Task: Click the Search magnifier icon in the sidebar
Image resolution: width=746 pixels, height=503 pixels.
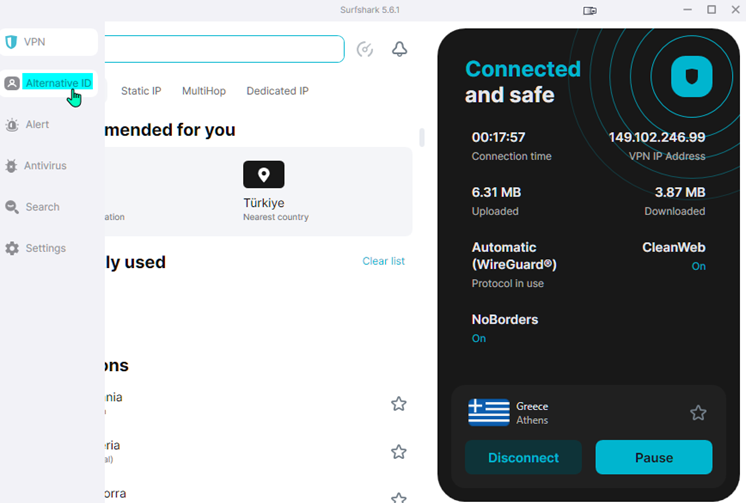Action: tap(12, 207)
